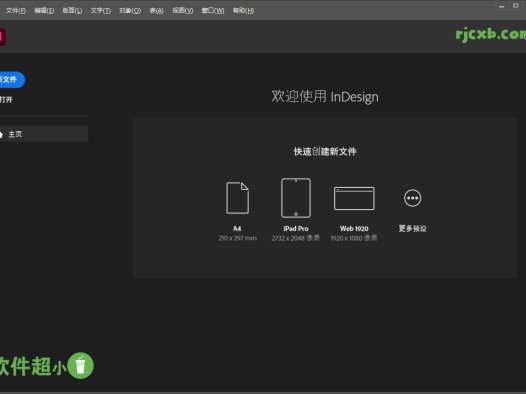Open the 文件(F) menu

(16, 10)
